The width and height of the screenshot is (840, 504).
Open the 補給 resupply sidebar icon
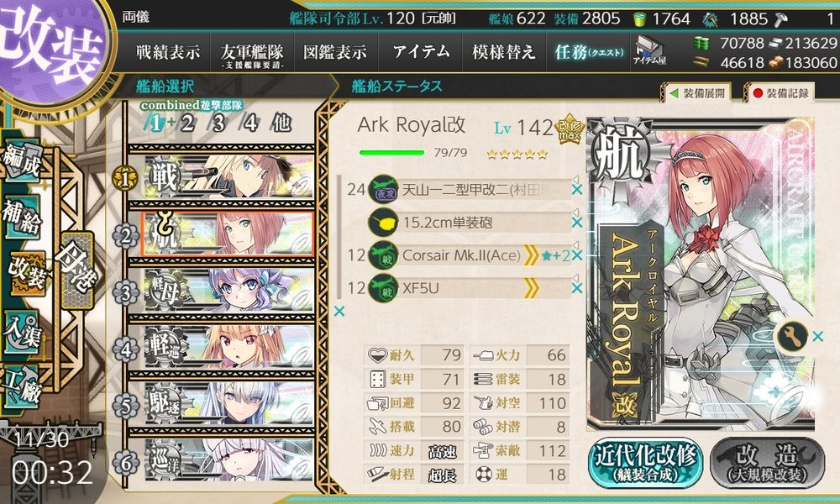22,217
